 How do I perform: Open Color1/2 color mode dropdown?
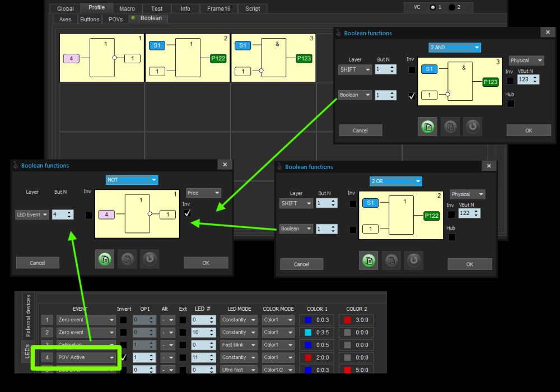point(278,370)
